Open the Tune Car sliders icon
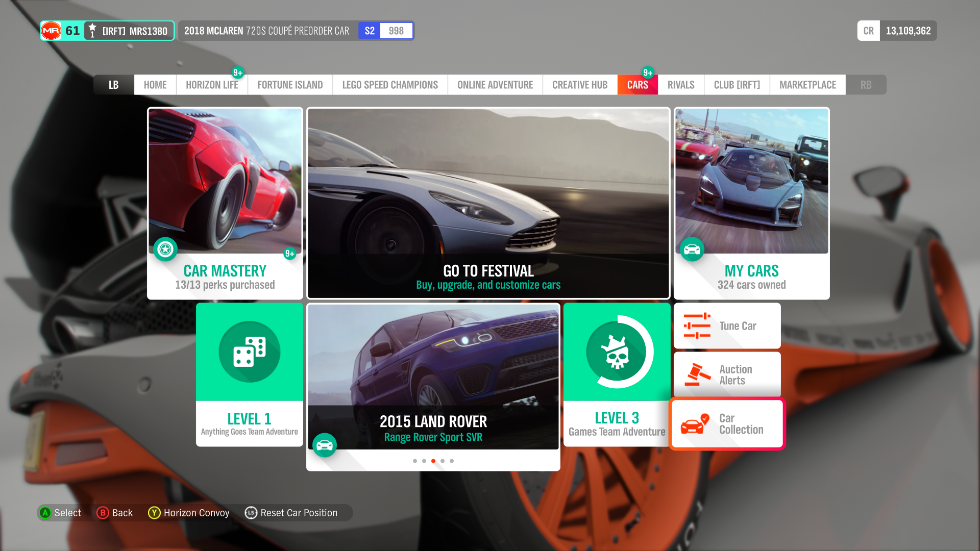This screenshot has width=980, height=551. (697, 325)
